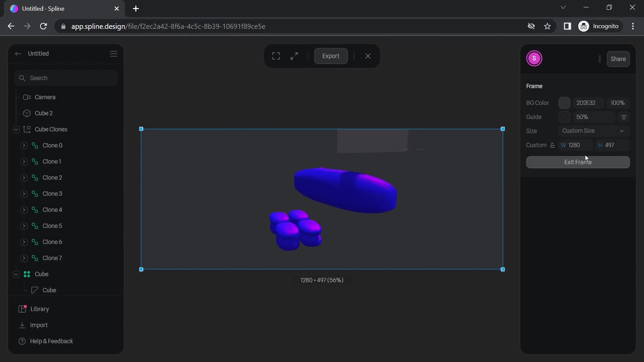Select the BG Color swatch
The width and height of the screenshot is (644, 362).
click(565, 102)
